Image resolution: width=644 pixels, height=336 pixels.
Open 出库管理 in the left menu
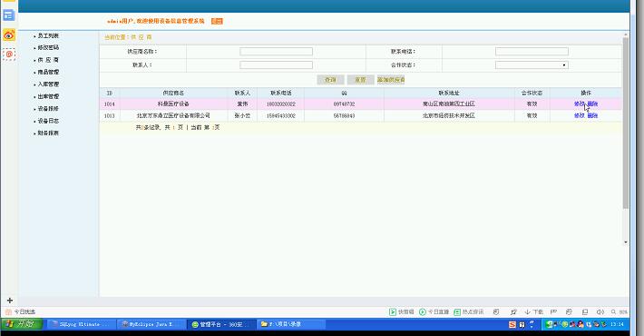pos(48,96)
